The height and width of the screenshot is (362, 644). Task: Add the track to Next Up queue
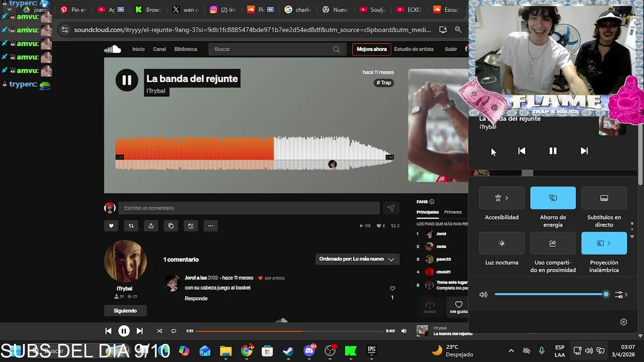point(191,226)
